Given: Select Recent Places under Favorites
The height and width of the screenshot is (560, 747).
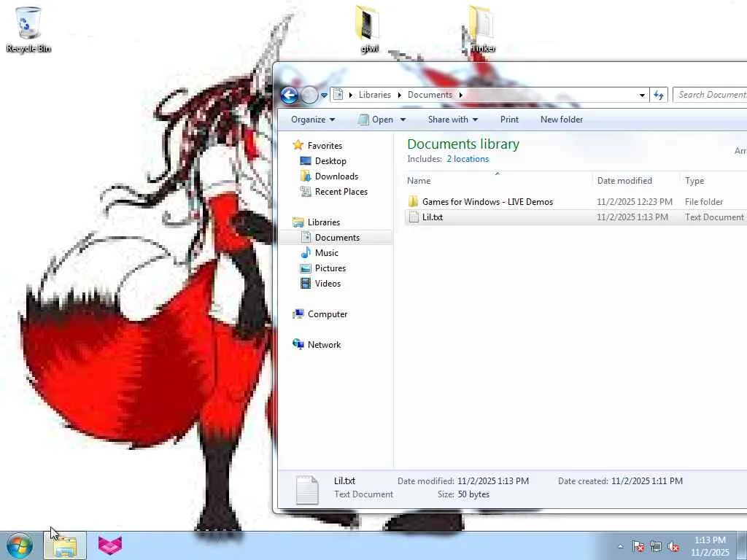Looking at the screenshot, I should coord(341,192).
